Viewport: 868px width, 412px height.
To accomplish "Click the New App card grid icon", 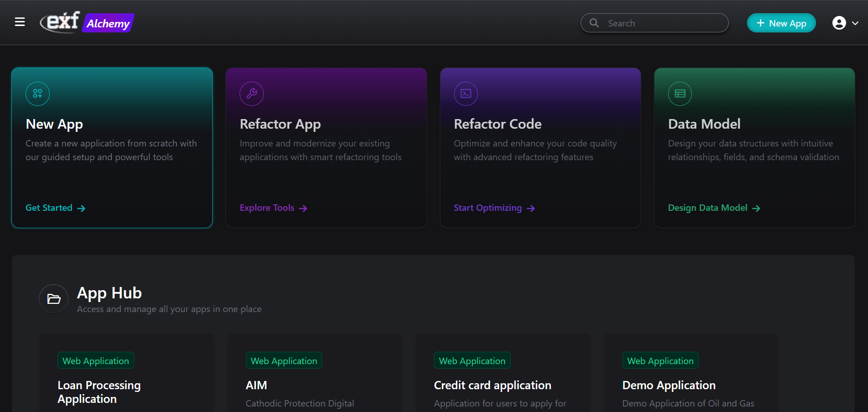I will click(37, 94).
